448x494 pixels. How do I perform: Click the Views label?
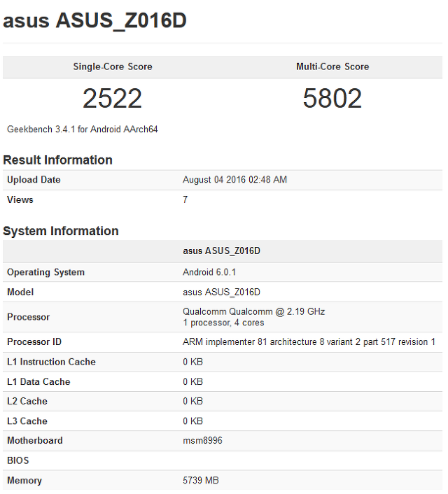tap(20, 199)
